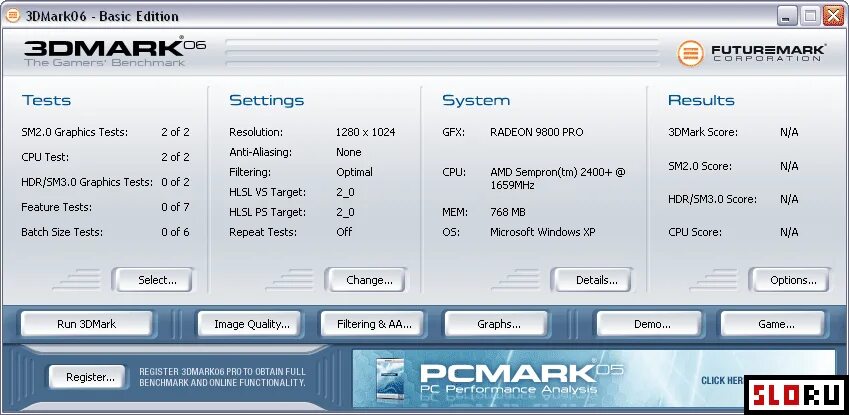Click the AMD Sempron 2400+ CPU text

pos(558,179)
